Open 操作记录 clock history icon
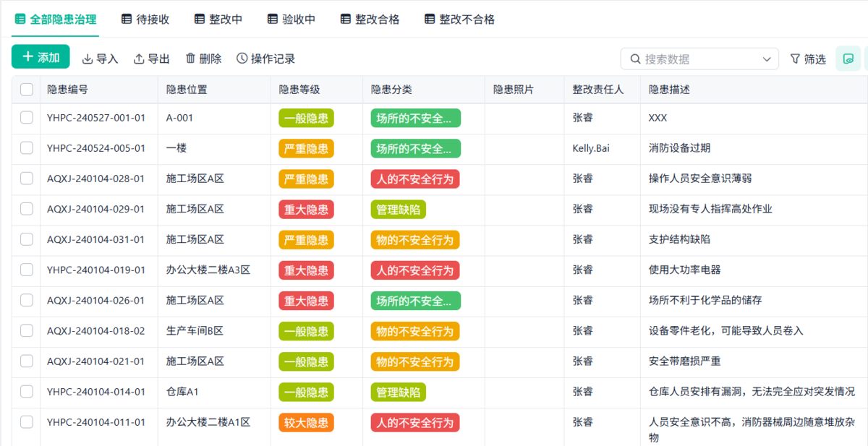 242,59
